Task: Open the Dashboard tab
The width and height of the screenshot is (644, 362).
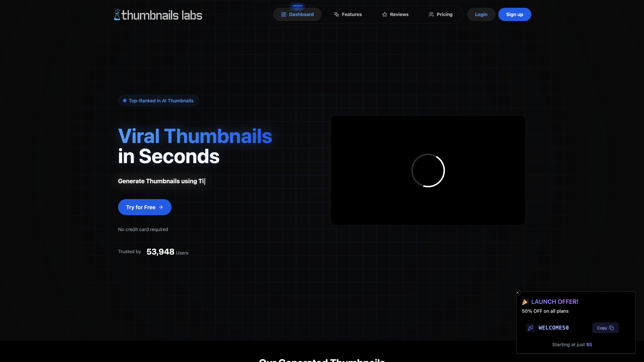Action: (297, 14)
